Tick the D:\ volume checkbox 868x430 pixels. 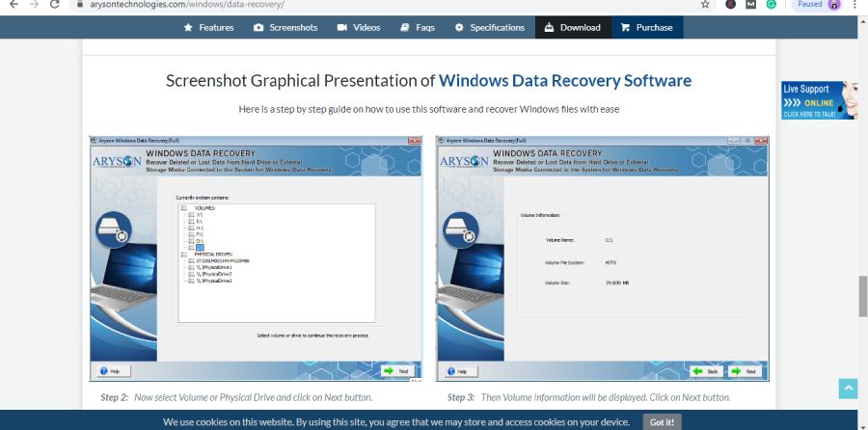(x=192, y=241)
